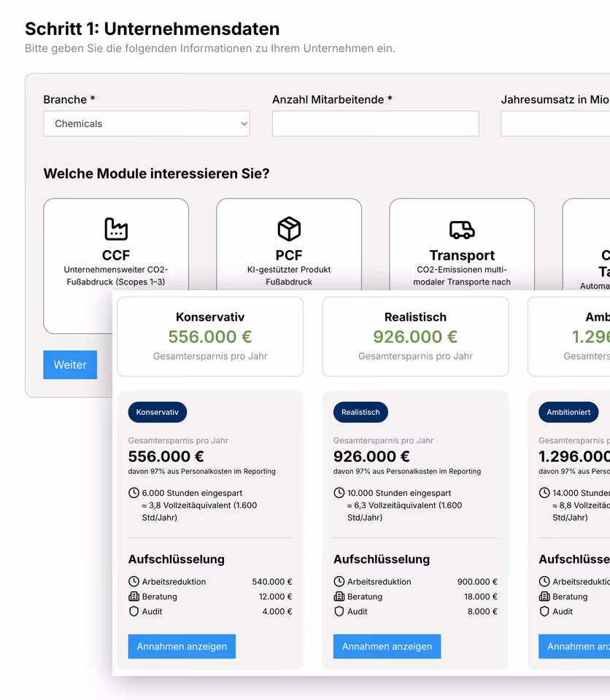Click Annahmen anzeigen in Realistisch card
The image size is (610, 700).
coord(387,647)
